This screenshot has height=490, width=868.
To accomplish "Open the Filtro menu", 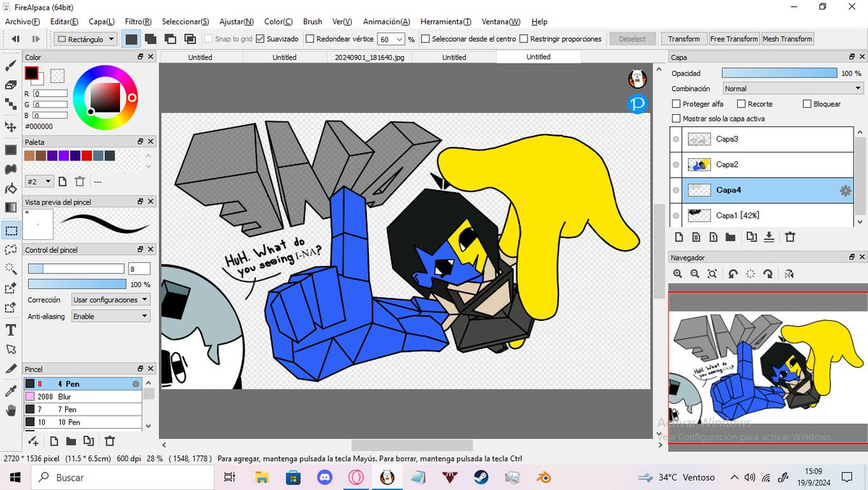I will coord(137,22).
